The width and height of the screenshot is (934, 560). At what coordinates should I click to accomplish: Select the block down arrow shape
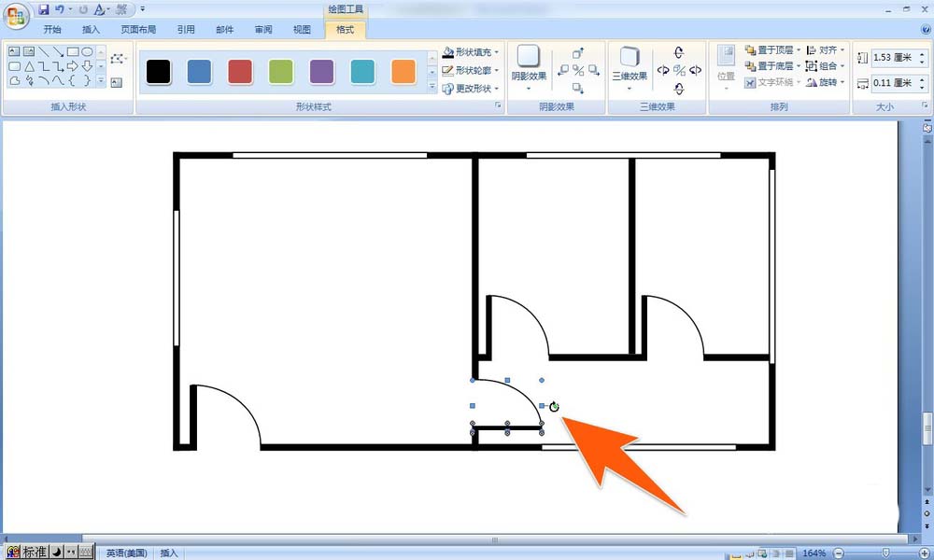[x=87, y=66]
